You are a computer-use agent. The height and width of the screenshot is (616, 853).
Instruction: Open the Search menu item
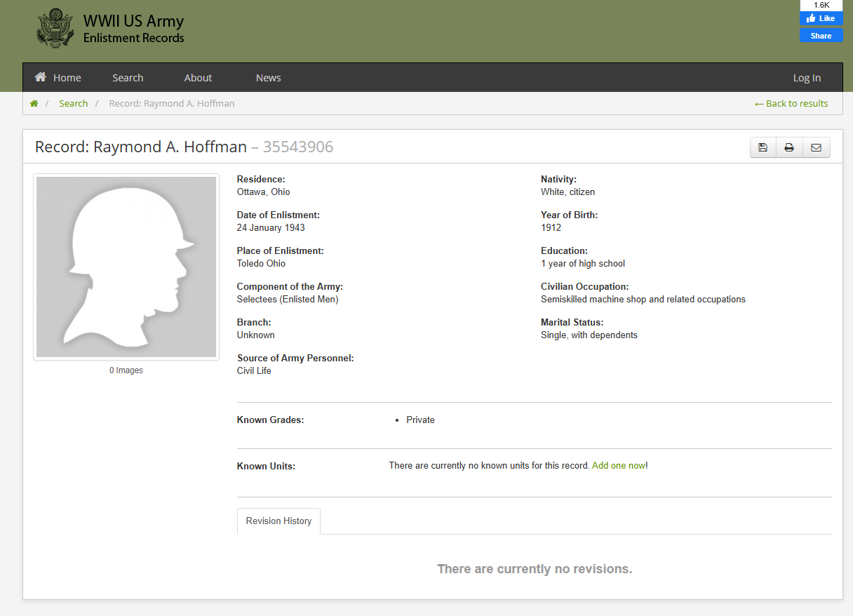(x=128, y=78)
